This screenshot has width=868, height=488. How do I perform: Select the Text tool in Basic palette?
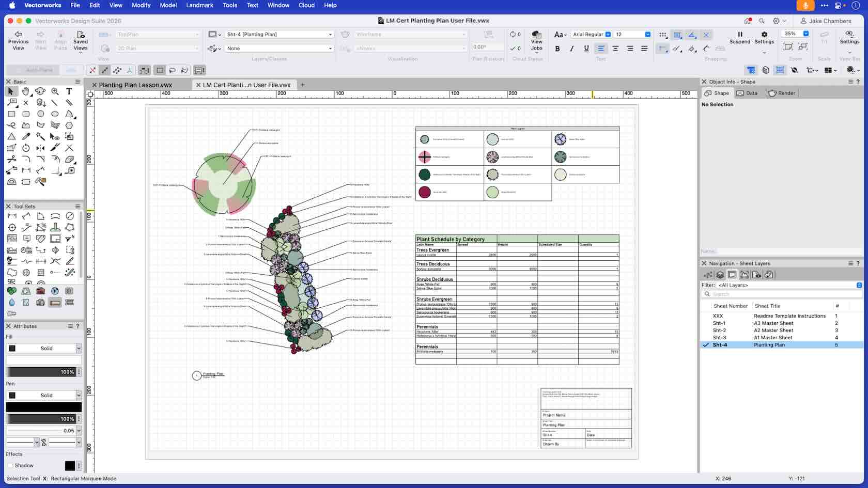69,91
